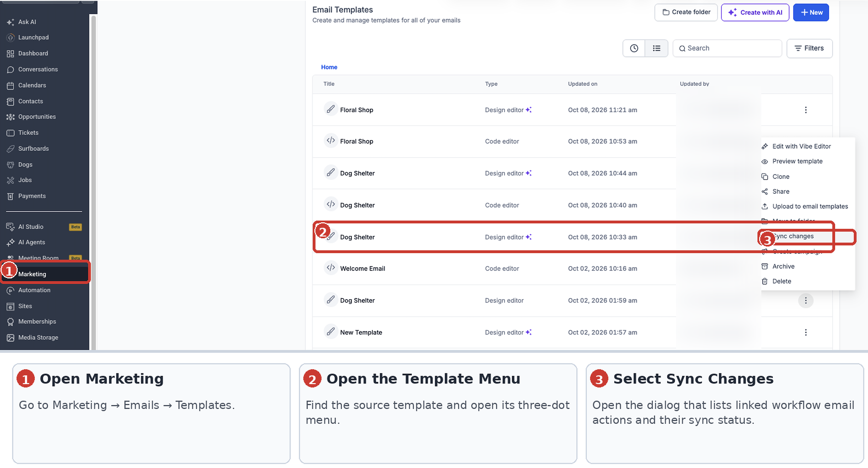This screenshot has height=468, width=868.
Task: Open the Floral Shop Code editor template
Action: [356, 141]
